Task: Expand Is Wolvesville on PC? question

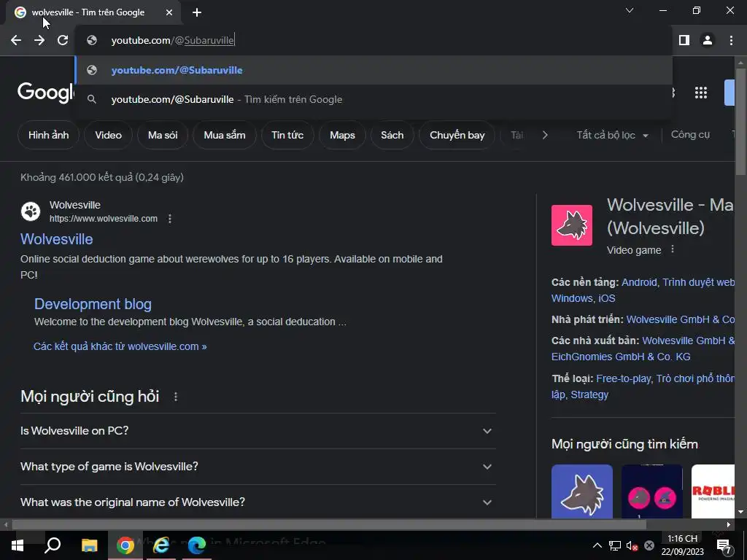Action: tap(258, 431)
